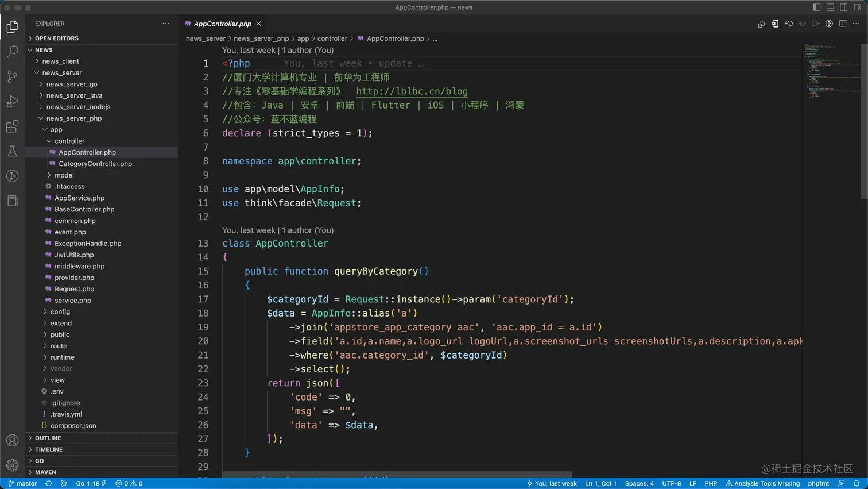Click the Customize Layout icon in title bar
The image size is (868, 489).
[x=857, y=7]
